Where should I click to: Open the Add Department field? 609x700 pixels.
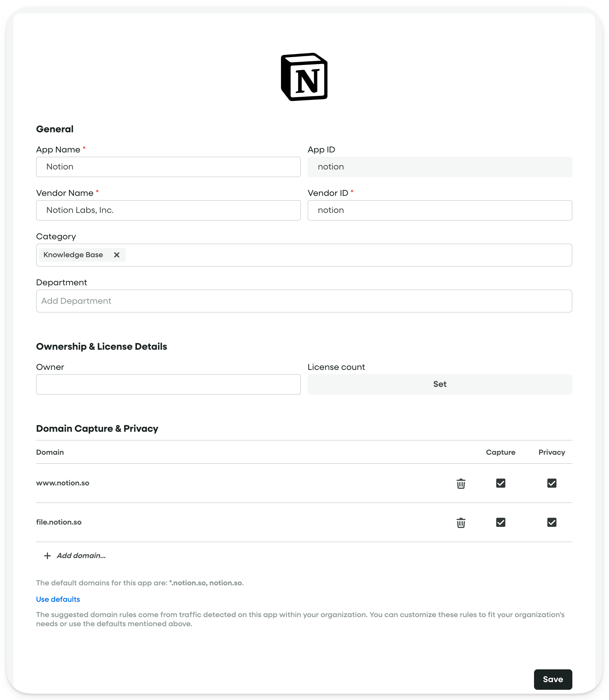(x=304, y=301)
